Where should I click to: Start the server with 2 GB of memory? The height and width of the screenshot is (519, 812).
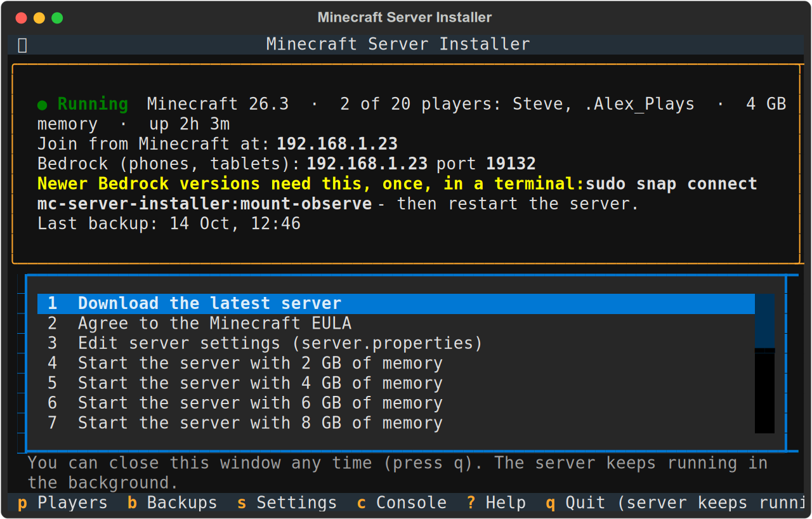tap(396, 364)
